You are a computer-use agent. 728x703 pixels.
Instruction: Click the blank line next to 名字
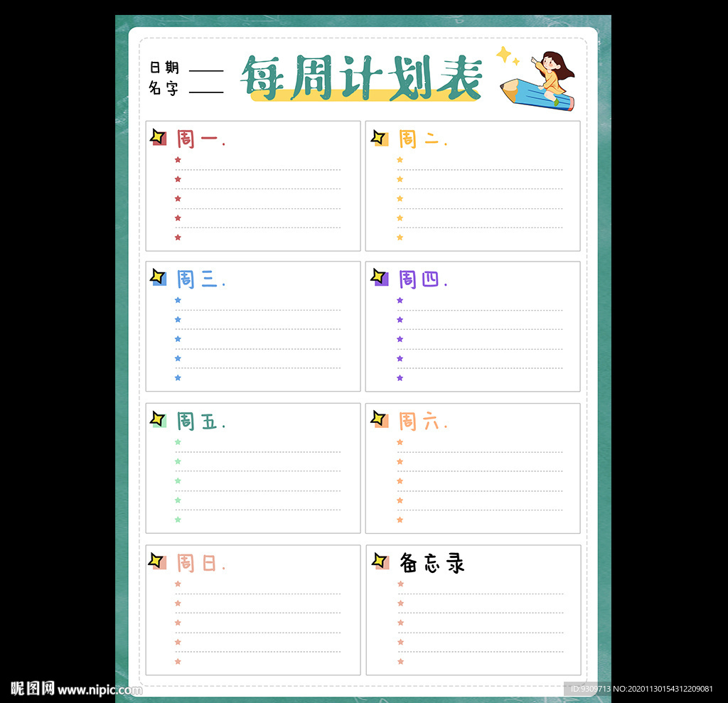[x=206, y=91]
